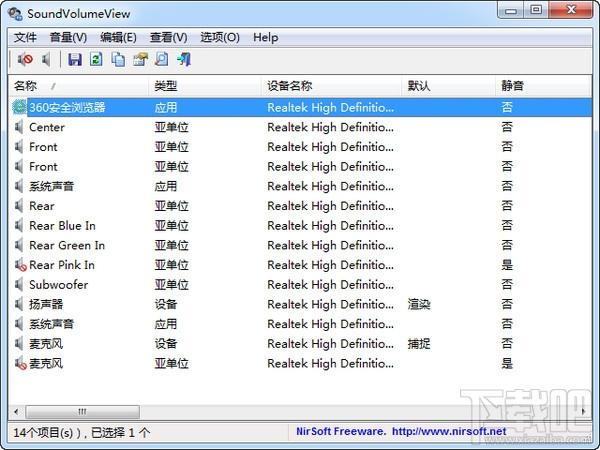Click the Save floppy disk icon
The width and height of the screenshot is (600, 450).
coord(75,59)
